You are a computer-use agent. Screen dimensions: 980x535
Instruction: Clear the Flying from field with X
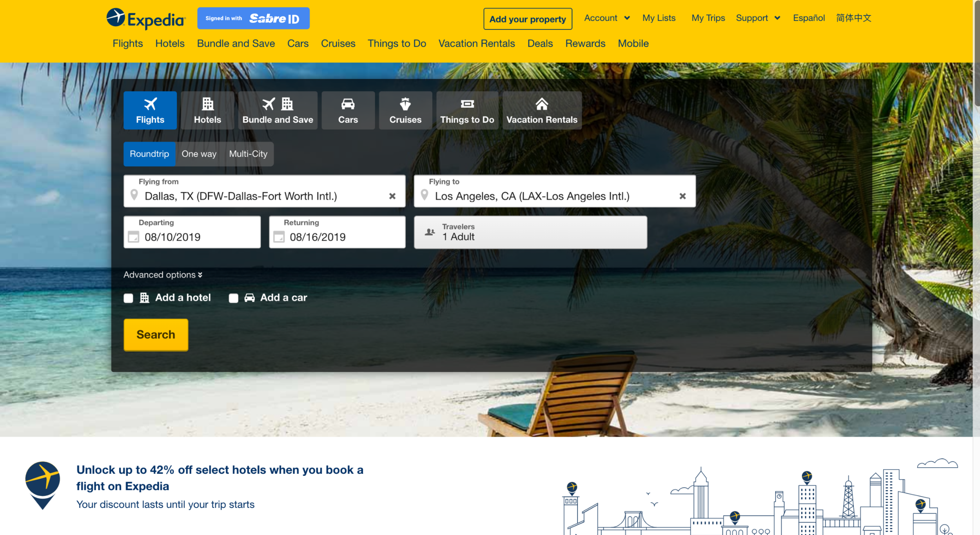pyautogui.click(x=392, y=196)
